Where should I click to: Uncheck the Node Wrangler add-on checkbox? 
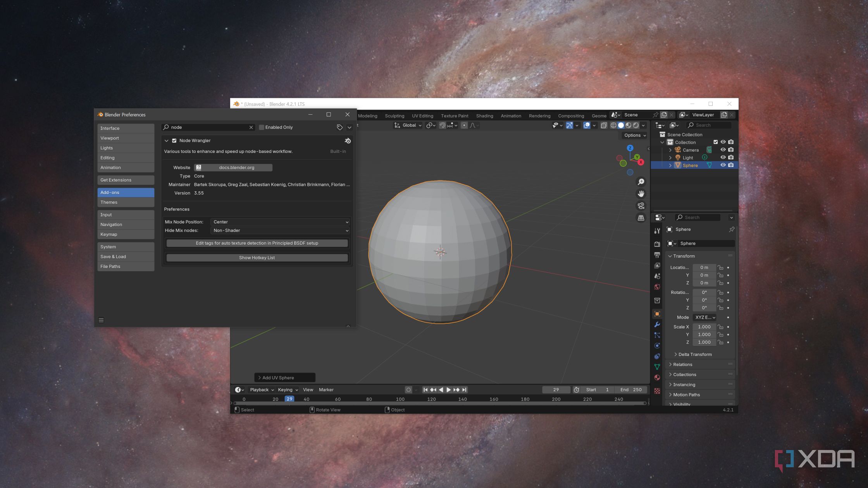point(174,141)
